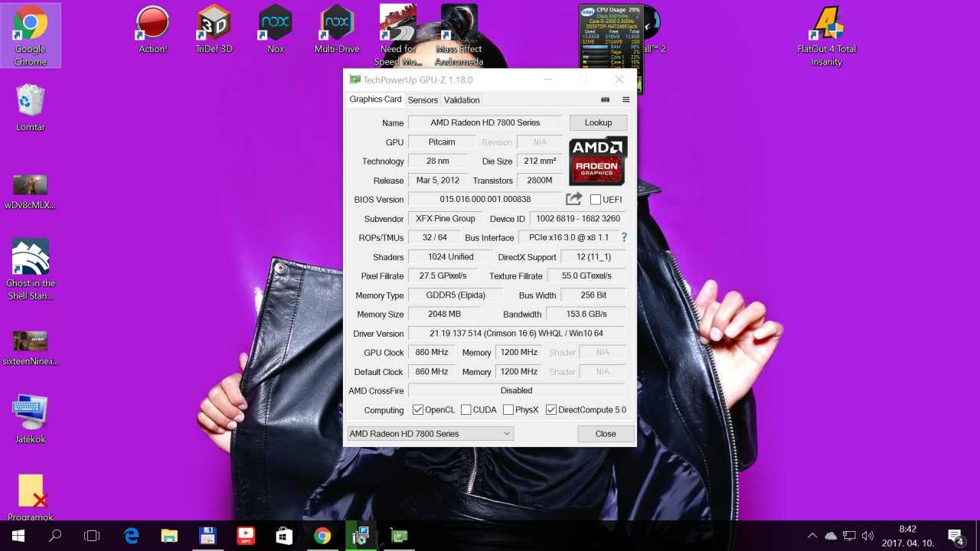Open File Explorer from the taskbar
The width and height of the screenshot is (980, 551).
[169, 536]
